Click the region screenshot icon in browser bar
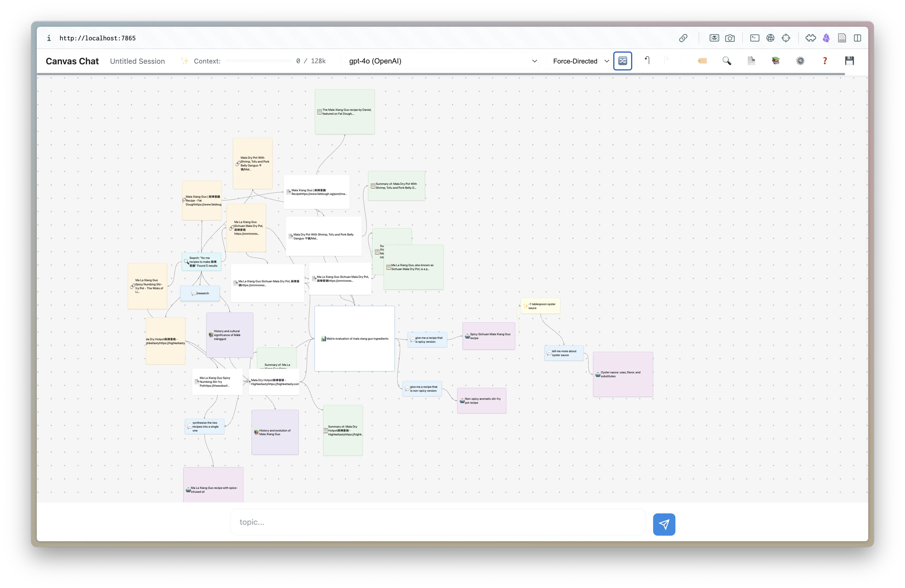Viewport: 905px width, 588px height. (714, 38)
